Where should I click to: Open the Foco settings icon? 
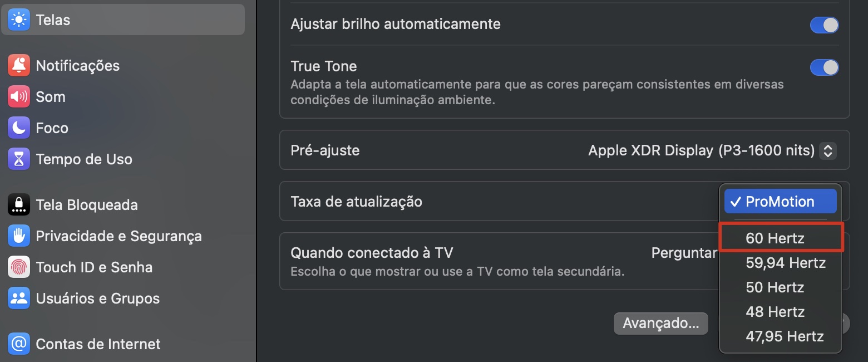[18, 128]
